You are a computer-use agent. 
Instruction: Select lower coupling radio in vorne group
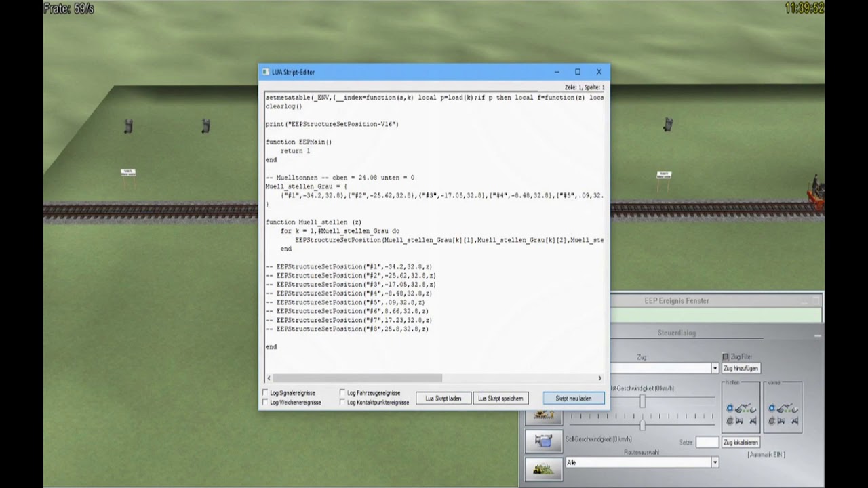(772, 421)
